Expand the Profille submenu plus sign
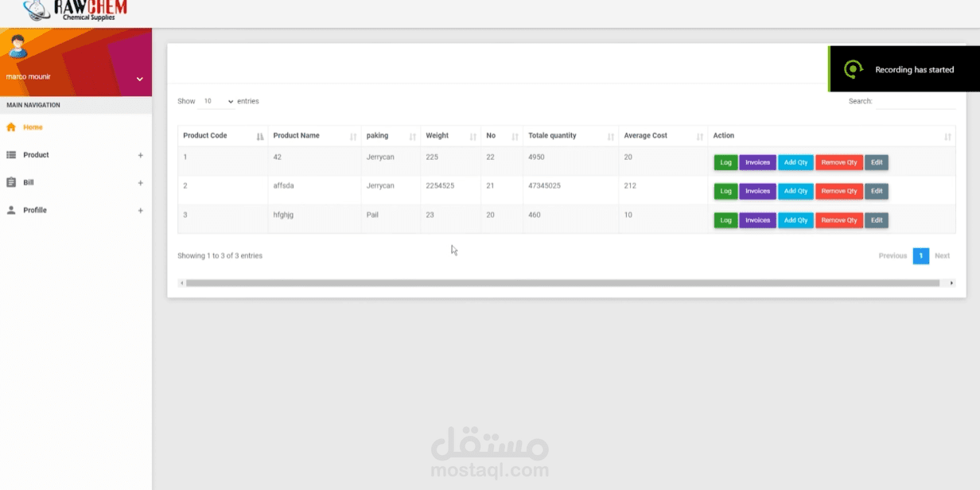This screenshot has height=490, width=980. point(140,211)
